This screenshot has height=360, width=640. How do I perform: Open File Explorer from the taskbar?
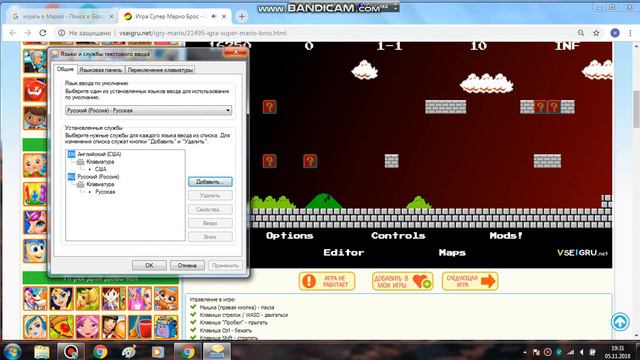click(x=42, y=351)
